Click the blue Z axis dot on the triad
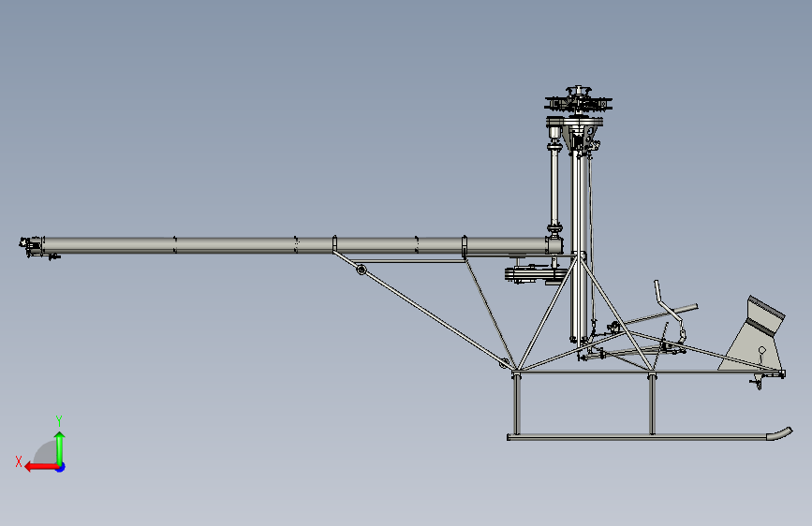The image size is (812, 526). 61,467
